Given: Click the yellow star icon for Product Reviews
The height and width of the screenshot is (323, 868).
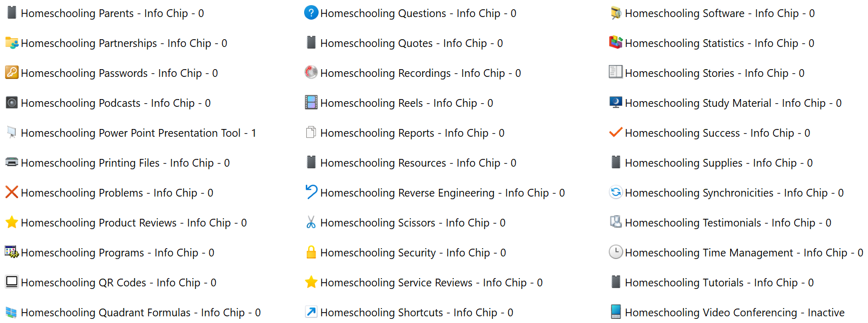Looking at the screenshot, I should pos(11,222).
